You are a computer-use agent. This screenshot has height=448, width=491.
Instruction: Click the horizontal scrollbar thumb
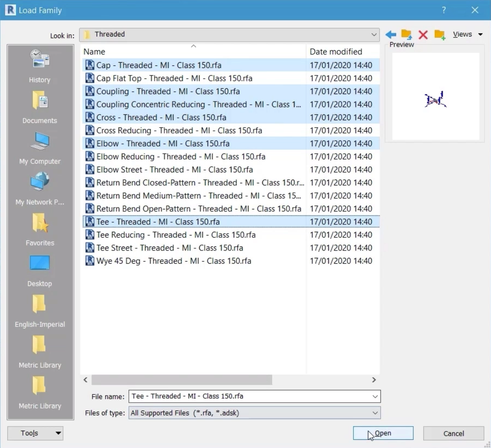point(181,380)
